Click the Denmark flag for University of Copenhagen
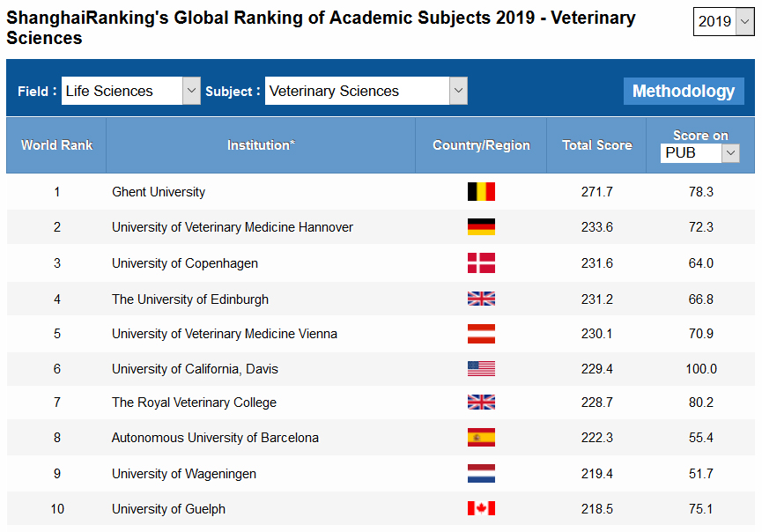 pos(480,262)
